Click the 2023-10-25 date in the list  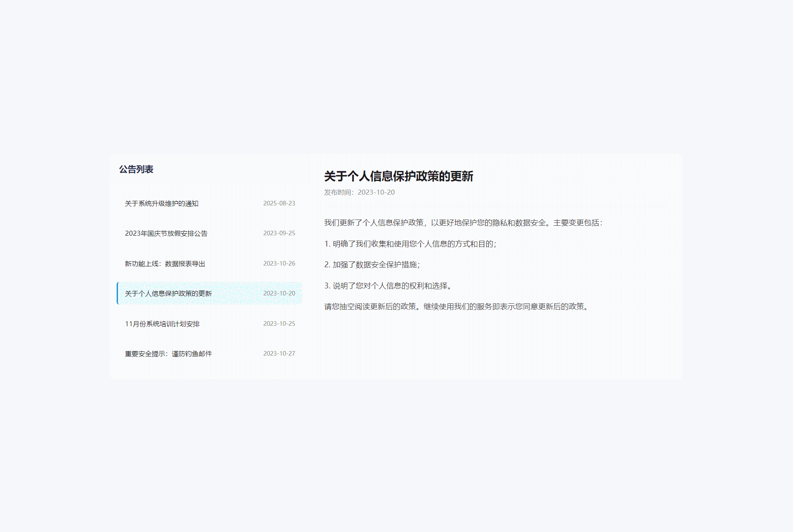(279, 324)
